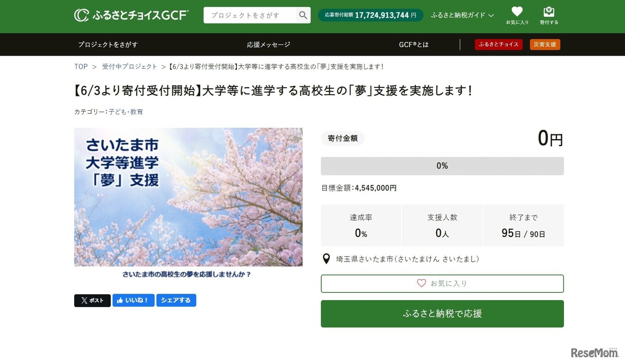This screenshot has width=625, height=364.
Task: Click the 応募寄付総額 17,724,913,744円 badge
Action: pyautogui.click(x=371, y=15)
